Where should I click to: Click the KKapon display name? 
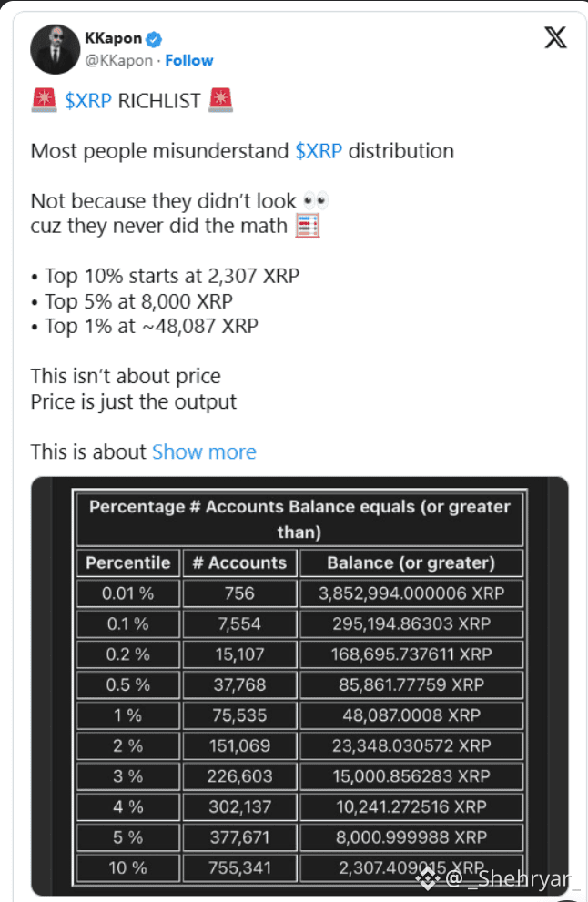(x=112, y=38)
